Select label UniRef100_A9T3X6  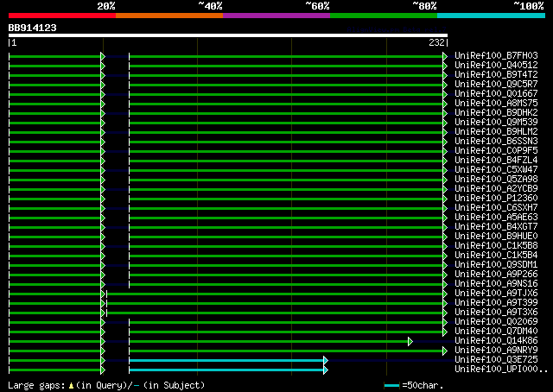(496, 313)
